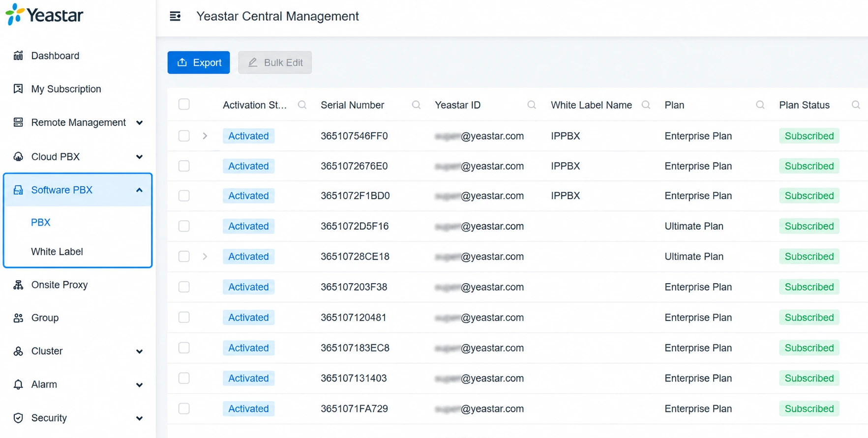Check the row for serial 365107131403

(x=184, y=378)
